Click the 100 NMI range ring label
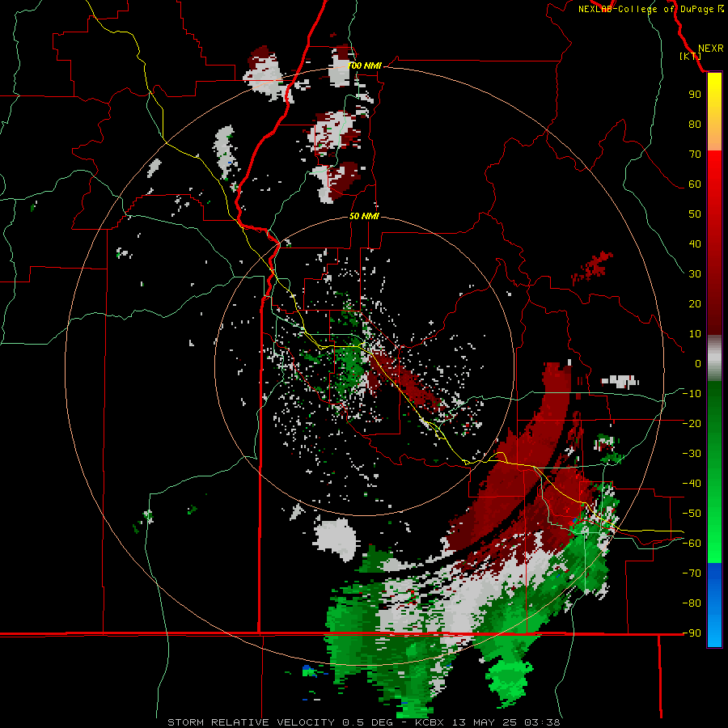Screen dimensions: 728x728 365,66
